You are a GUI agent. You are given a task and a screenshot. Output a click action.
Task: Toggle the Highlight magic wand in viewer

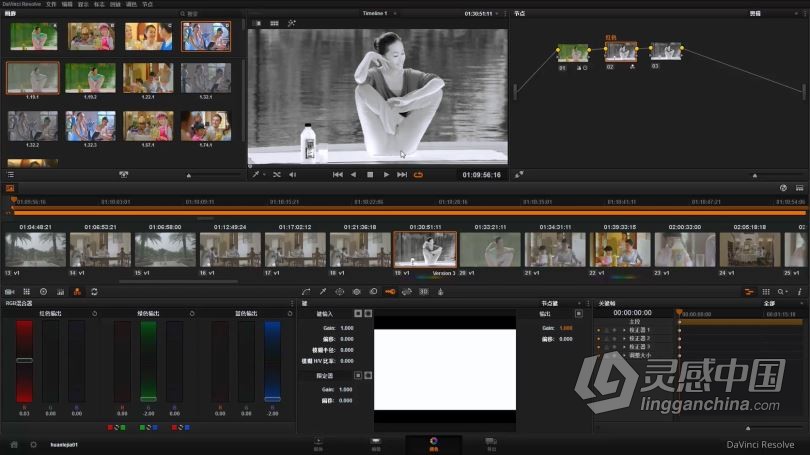click(x=292, y=23)
